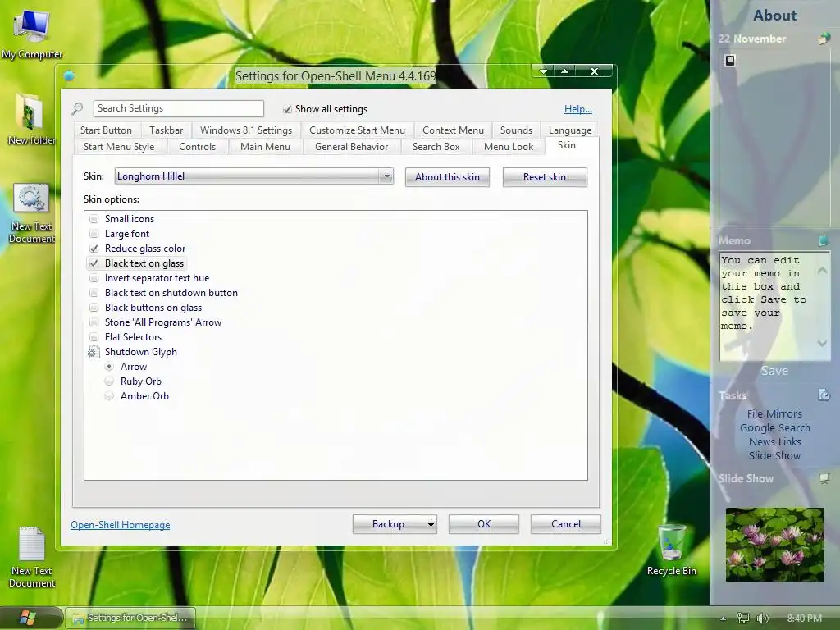Enable Black text on shutdown button
The image size is (840, 630).
coord(94,293)
